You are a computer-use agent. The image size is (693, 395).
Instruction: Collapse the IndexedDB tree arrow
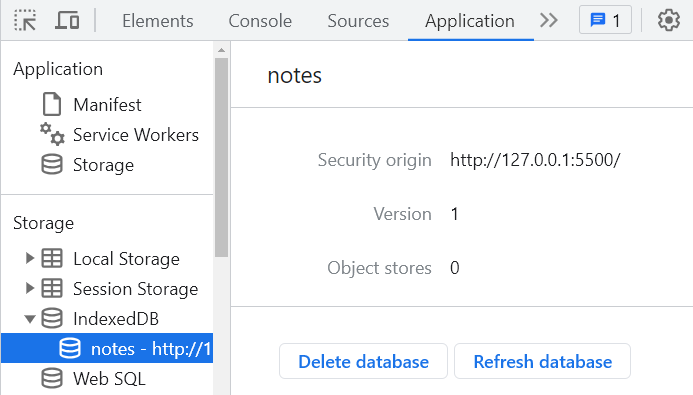(x=30, y=319)
